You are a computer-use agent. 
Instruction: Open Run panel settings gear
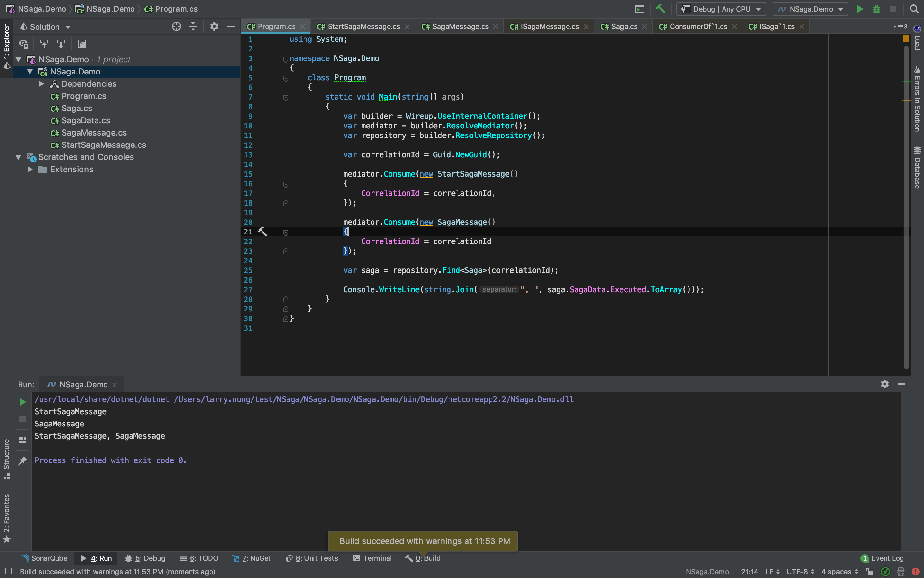click(x=885, y=384)
